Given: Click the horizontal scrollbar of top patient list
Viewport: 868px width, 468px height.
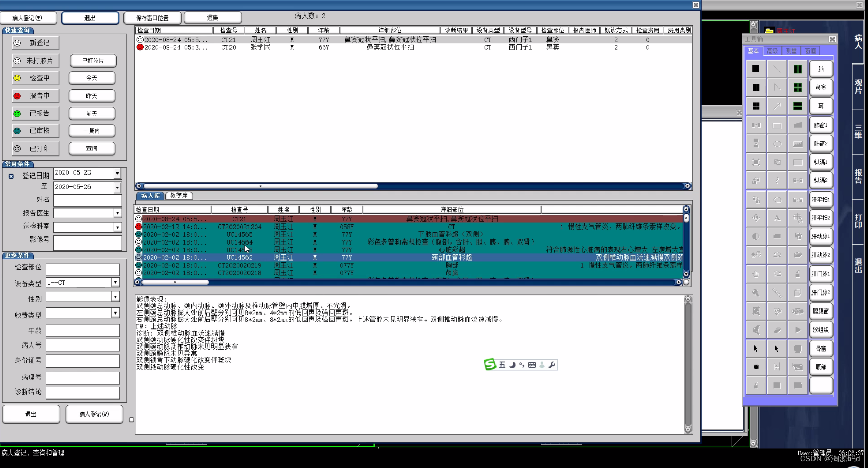Looking at the screenshot, I should pyautogui.click(x=413, y=186).
